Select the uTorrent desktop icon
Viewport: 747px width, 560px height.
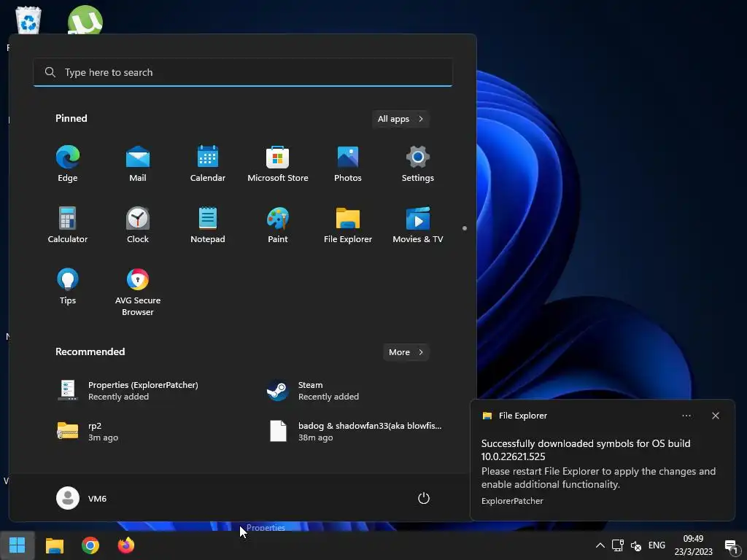click(85, 20)
